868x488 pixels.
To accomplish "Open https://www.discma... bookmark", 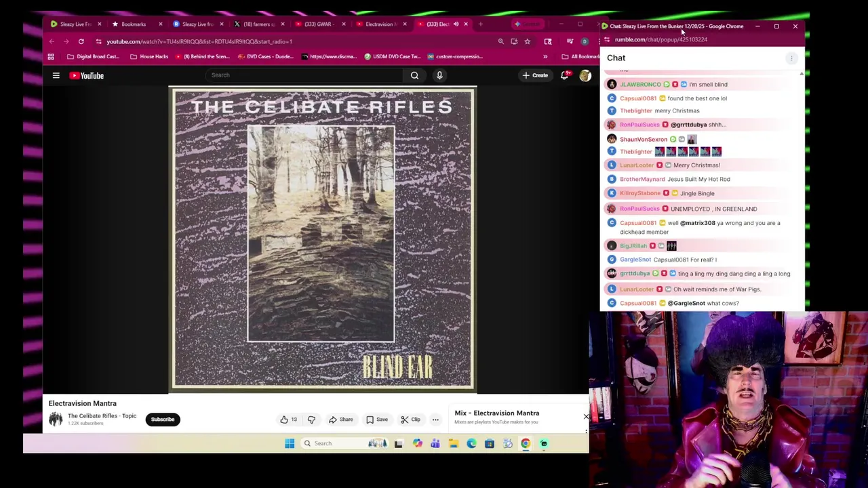I will (329, 57).
